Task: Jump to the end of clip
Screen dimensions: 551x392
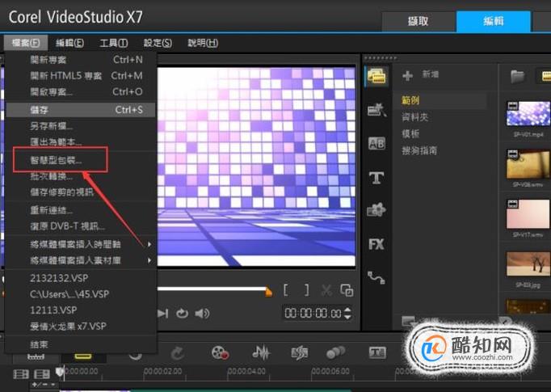Action: 162,314
